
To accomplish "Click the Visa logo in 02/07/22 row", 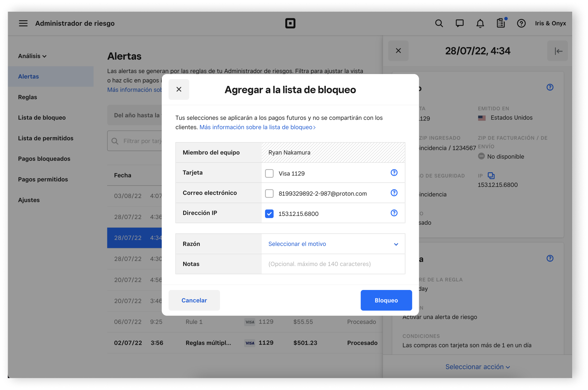I will pyautogui.click(x=250, y=343).
